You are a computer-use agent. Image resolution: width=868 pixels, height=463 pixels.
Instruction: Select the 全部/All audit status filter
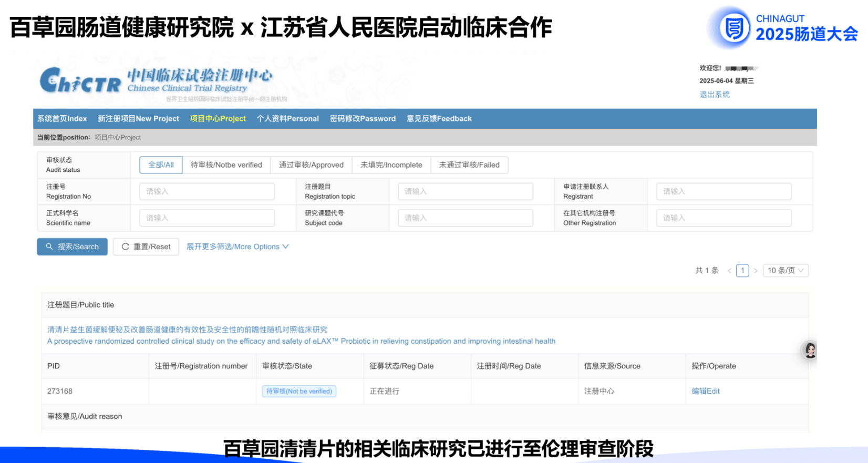161,165
